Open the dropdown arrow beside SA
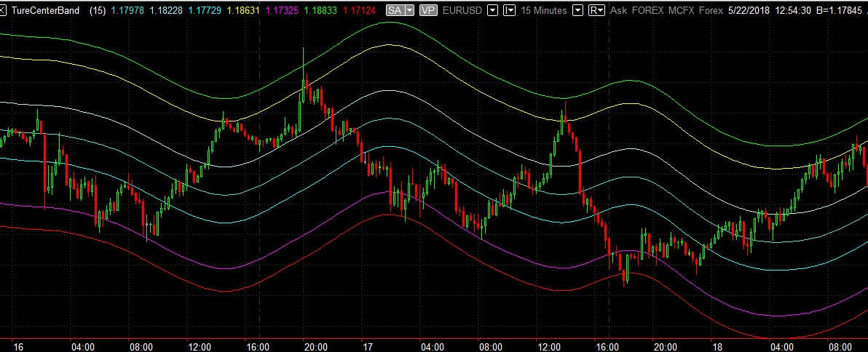This screenshot has height=352, width=868. pos(409,10)
